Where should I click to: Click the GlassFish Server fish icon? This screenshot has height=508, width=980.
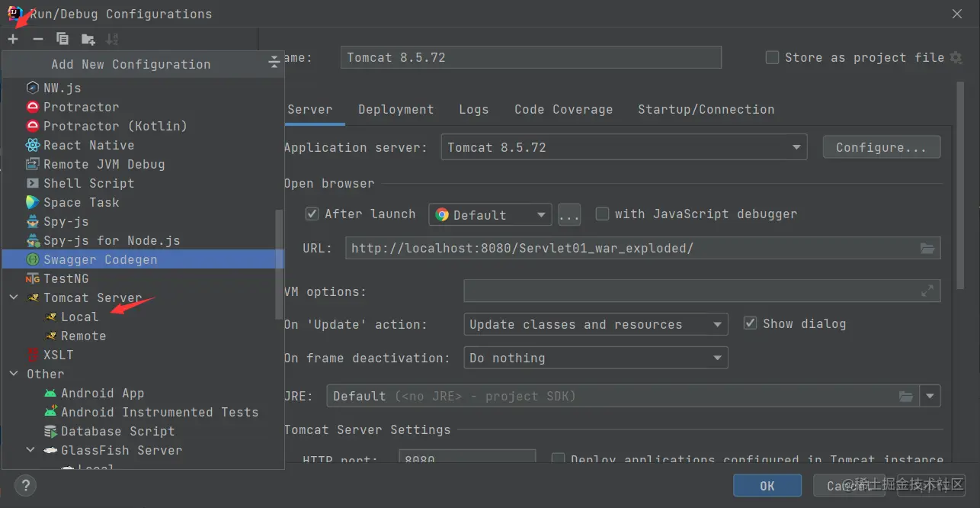(x=50, y=450)
